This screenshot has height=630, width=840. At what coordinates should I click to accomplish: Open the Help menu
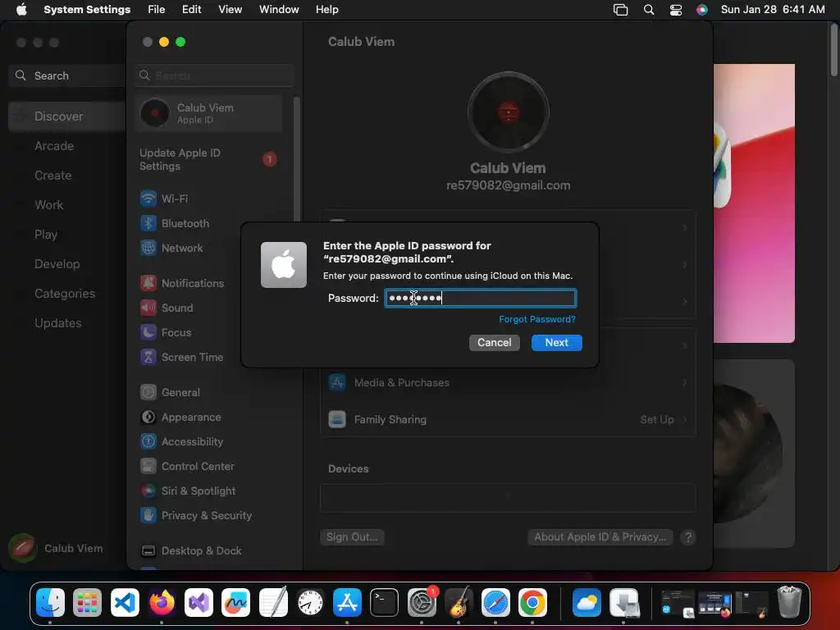326,10
